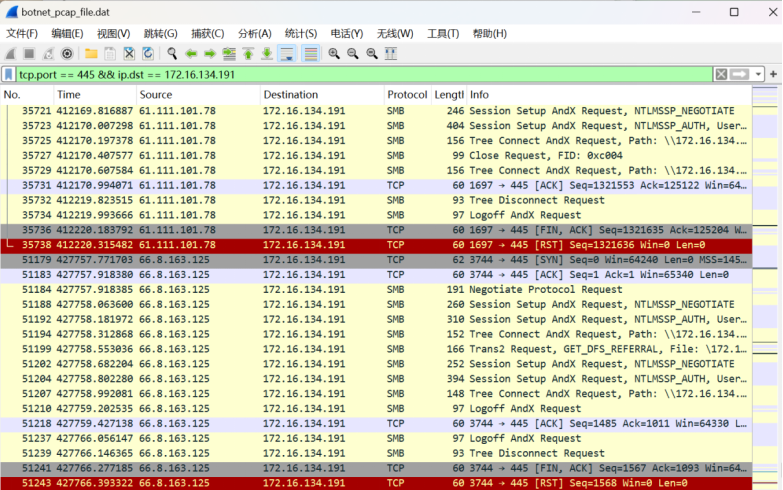The height and width of the screenshot is (490, 783).
Task: Zoom in packet text icon
Action: (334, 53)
